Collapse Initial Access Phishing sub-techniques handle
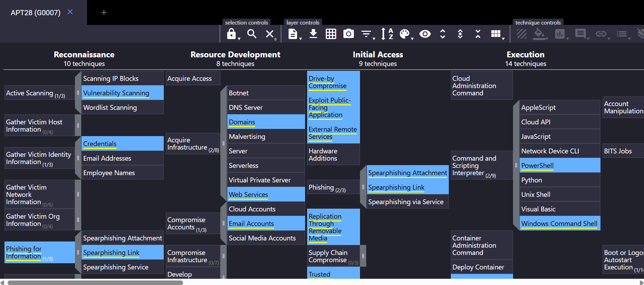The height and width of the screenshot is (285, 644). point(363,187)
